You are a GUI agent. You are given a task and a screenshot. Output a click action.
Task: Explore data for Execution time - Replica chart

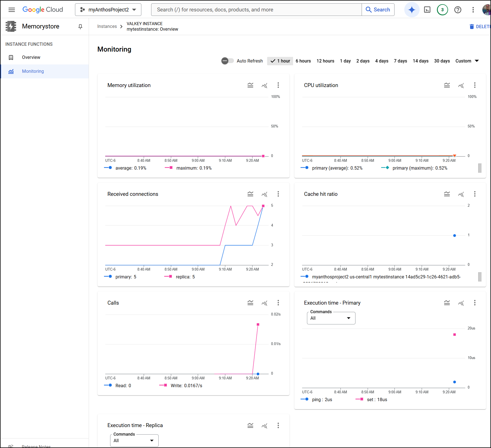[264, 425]
